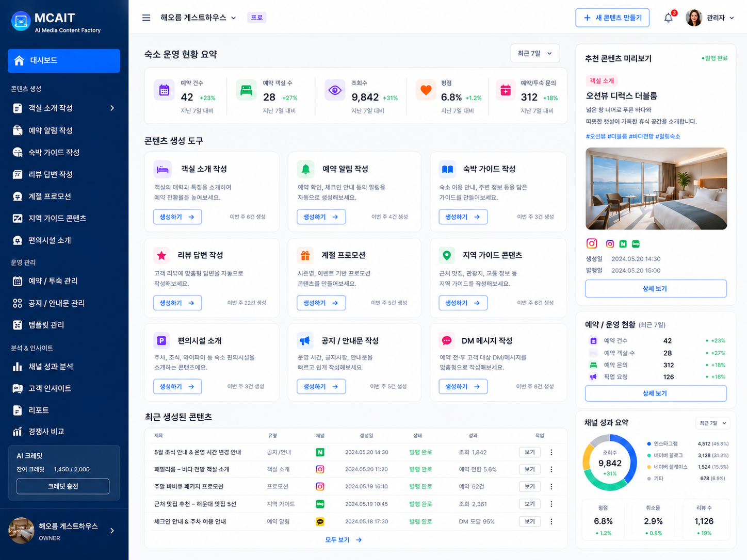This screenshot has width=747, height=560.
Task: Open notifications bell icon
Action: tap(669, 18)
